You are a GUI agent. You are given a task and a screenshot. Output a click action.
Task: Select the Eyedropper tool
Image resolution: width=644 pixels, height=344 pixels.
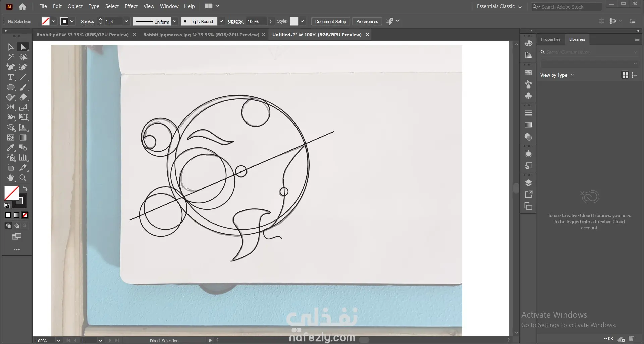tap(11, 148)
